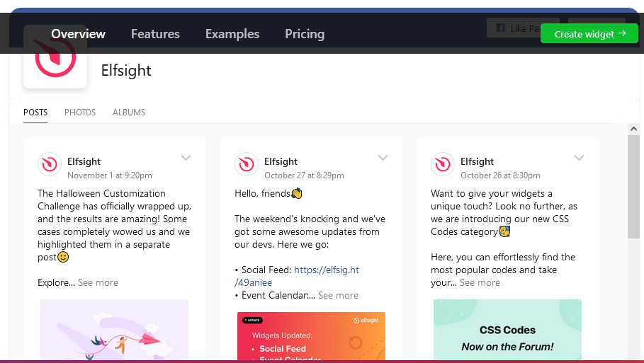The width and height of the screenshot is (644, 363).
Task: Open the Overview navigation item
Action: click(78, 34)
